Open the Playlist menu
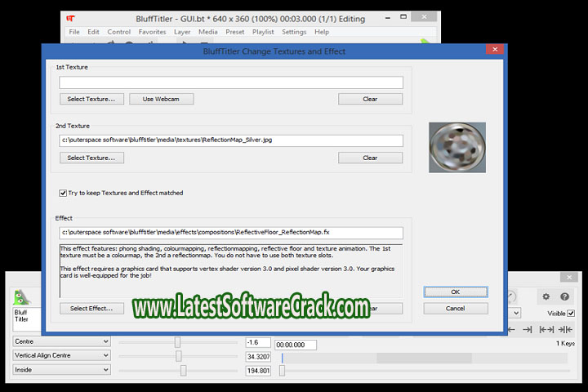588x392 pixels. click(264, 32)
